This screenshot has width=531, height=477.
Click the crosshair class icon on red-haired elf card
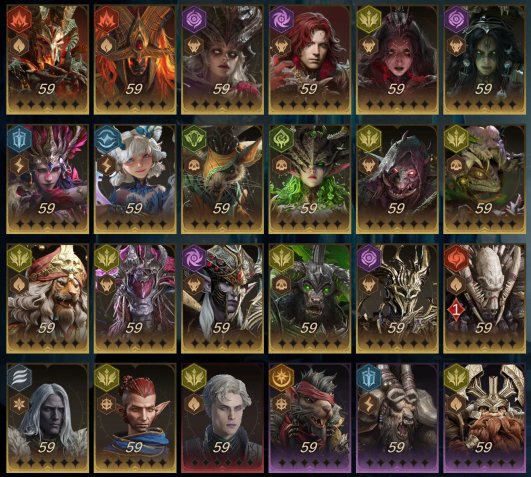107,404
